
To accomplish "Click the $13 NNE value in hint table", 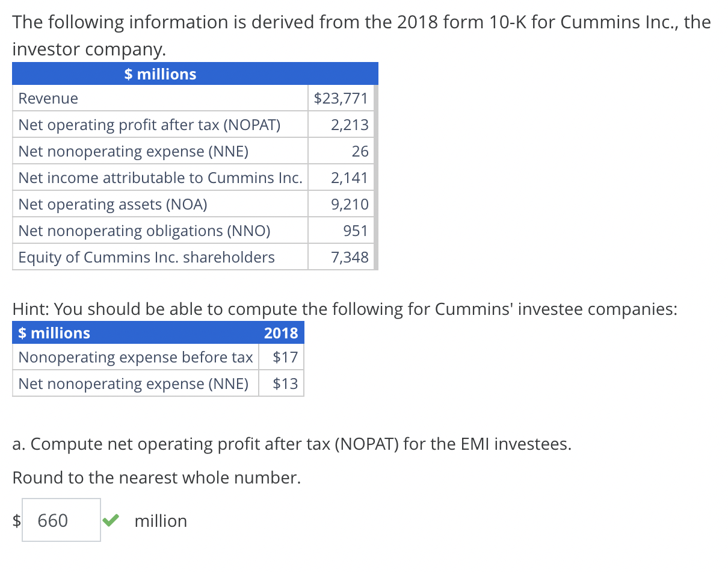I will (x=281, y=384).
